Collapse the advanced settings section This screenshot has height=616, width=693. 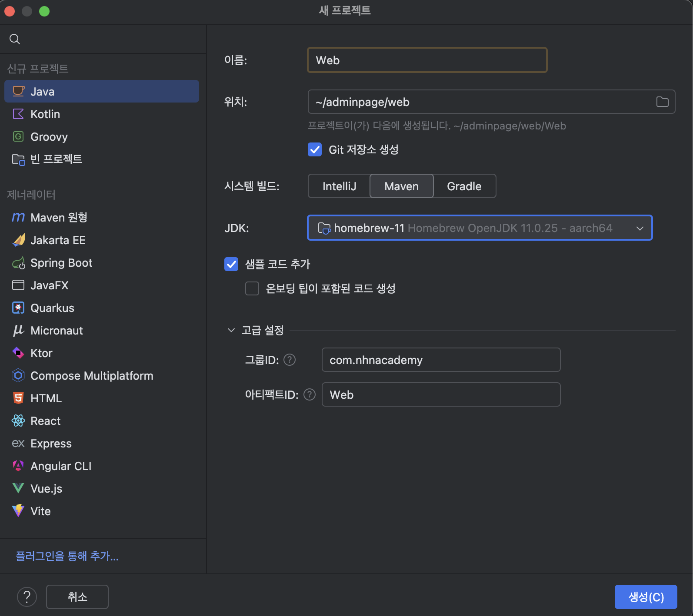coord(231,330)
